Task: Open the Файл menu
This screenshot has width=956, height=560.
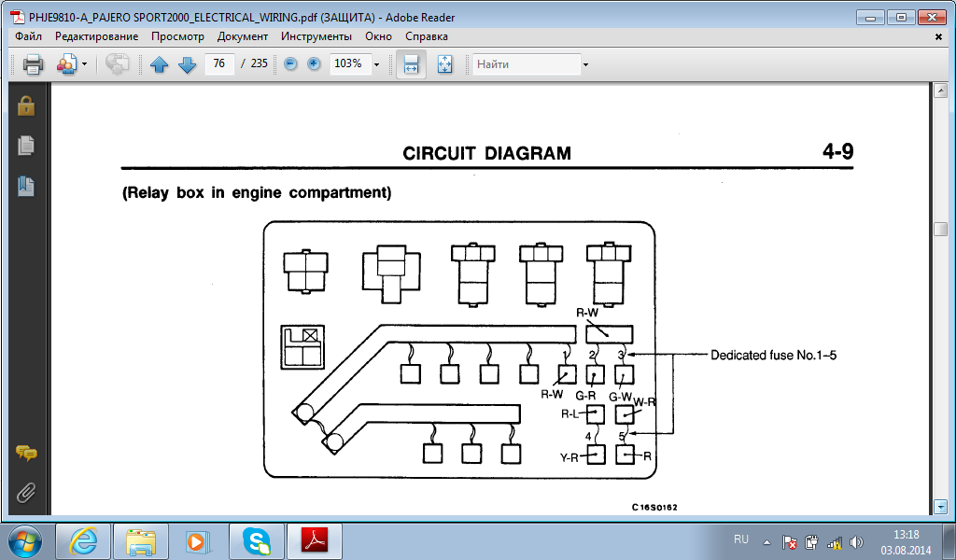Action: [x=28, y=36]
